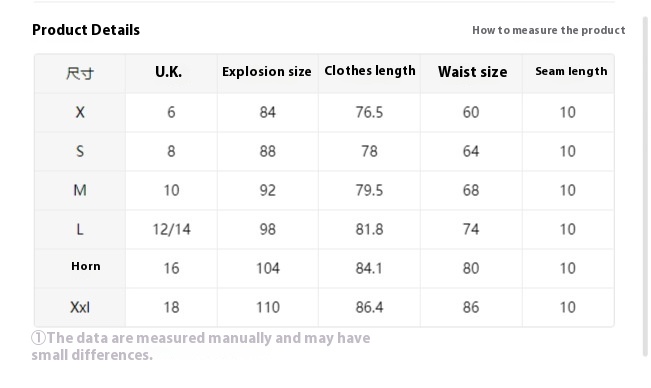Click the 76.5 clothes length cell

tap(369, 112)
